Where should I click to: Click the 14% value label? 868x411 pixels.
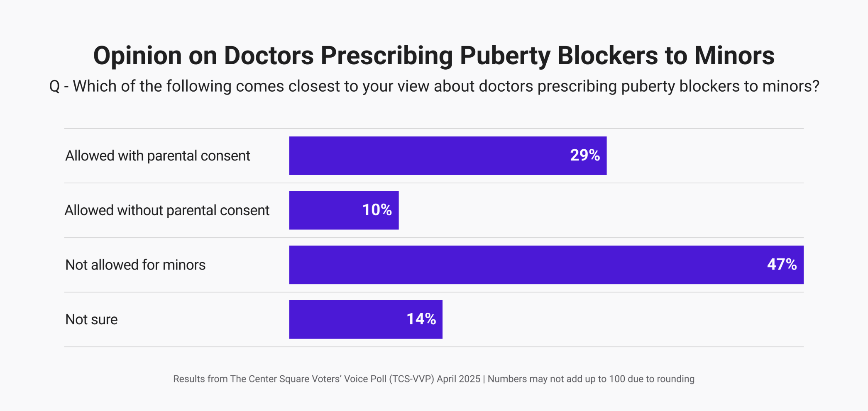(421, 319)
